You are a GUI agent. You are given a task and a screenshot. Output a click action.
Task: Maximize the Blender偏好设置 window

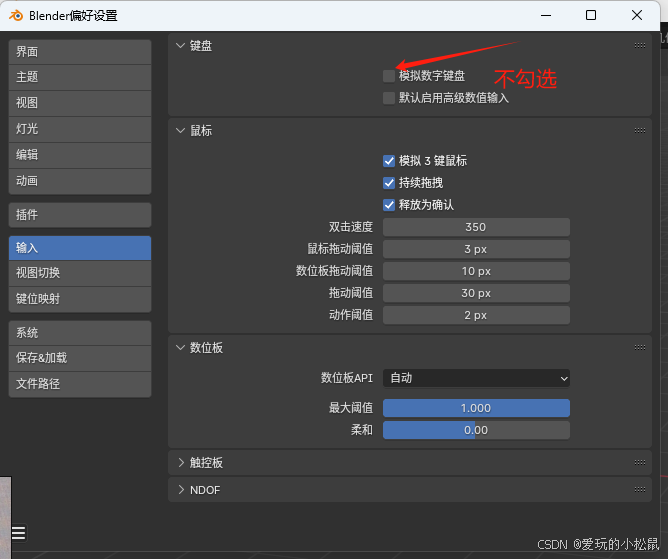[591, 15]
